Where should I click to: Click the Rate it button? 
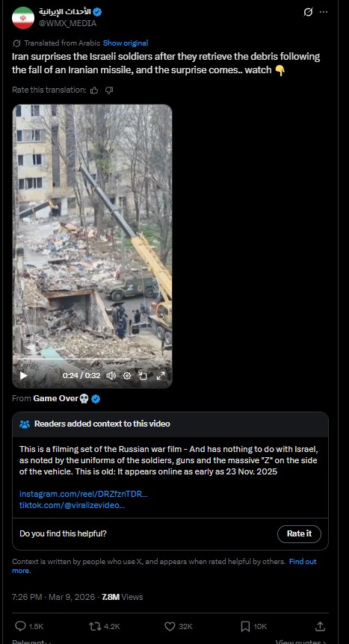[x=299, y=534]
